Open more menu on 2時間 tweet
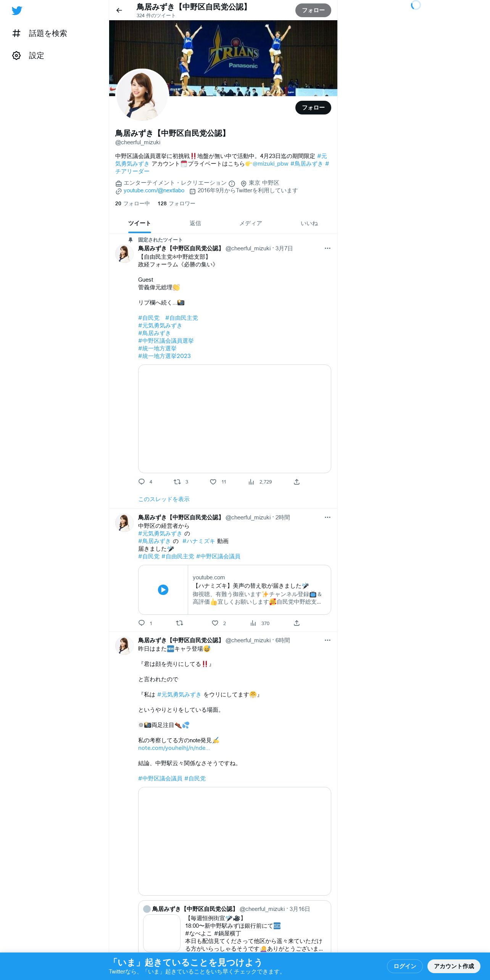The height and width of the screenshot is (980, 490). [x=327, y=517]
